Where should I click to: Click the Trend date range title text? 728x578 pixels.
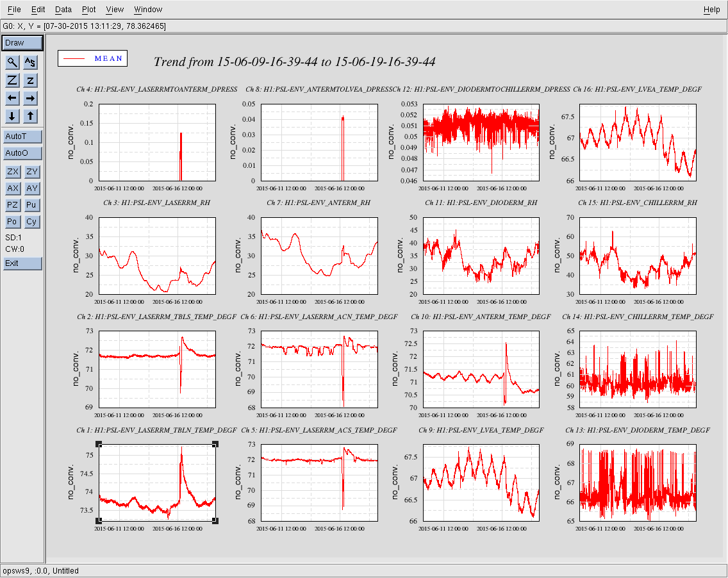tap(294, 62)
